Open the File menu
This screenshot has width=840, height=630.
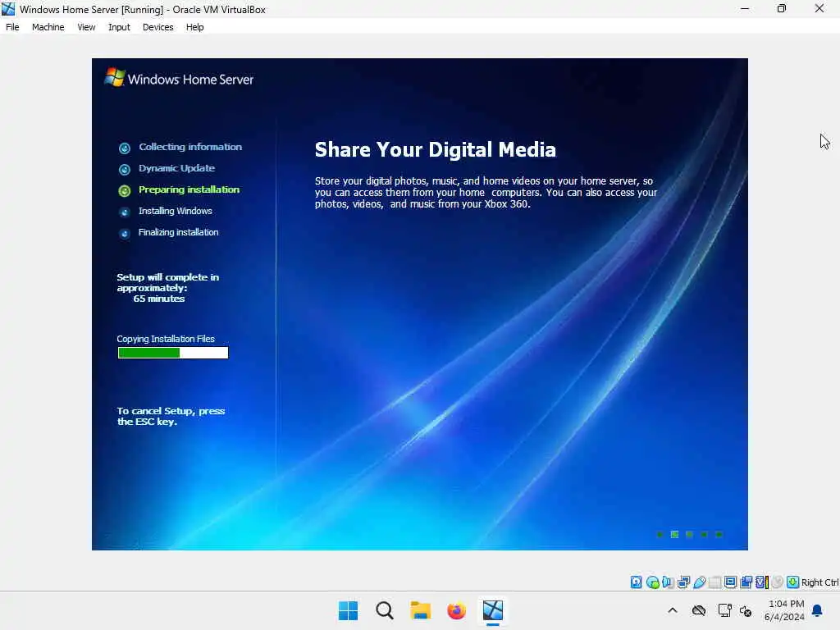(12, 27)
